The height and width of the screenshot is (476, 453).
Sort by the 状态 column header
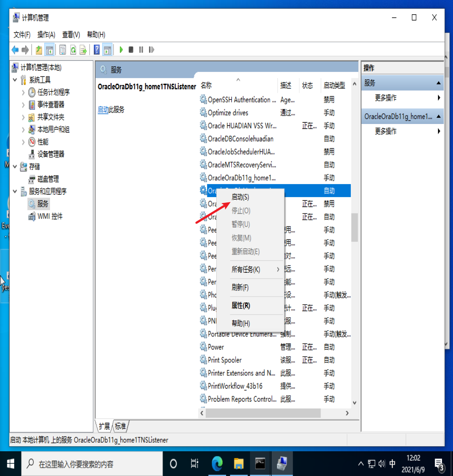point(309,85)
